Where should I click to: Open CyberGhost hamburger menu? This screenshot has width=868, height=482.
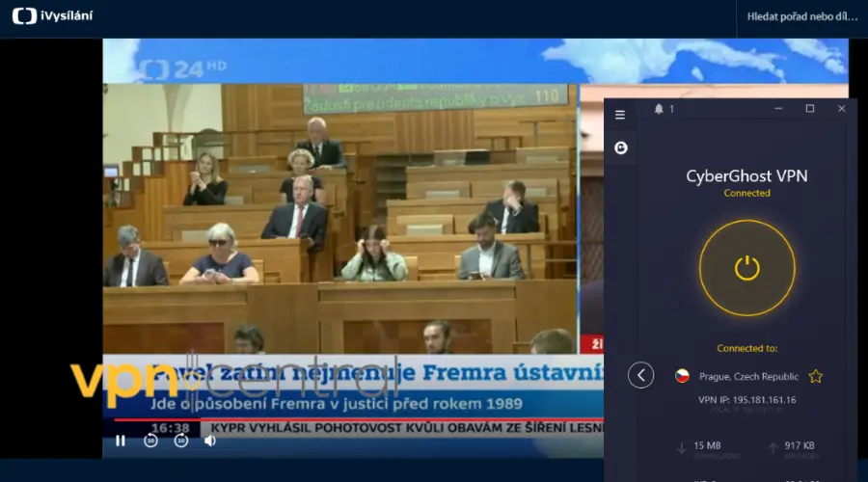pos(620,115)
